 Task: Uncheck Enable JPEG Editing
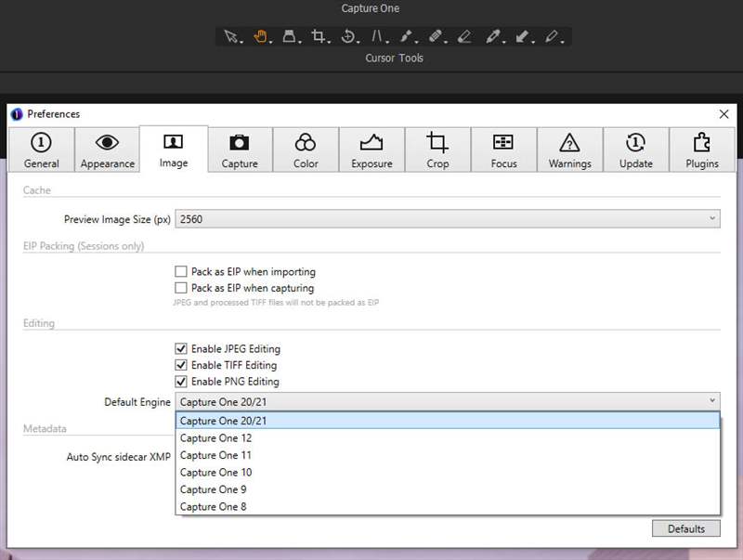(180, 348)
